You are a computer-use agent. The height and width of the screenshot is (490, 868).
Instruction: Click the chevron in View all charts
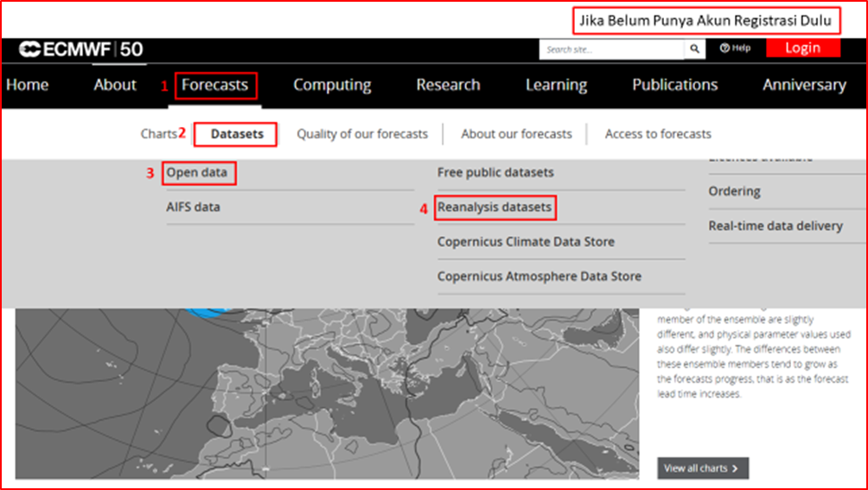tap(735, 468)
